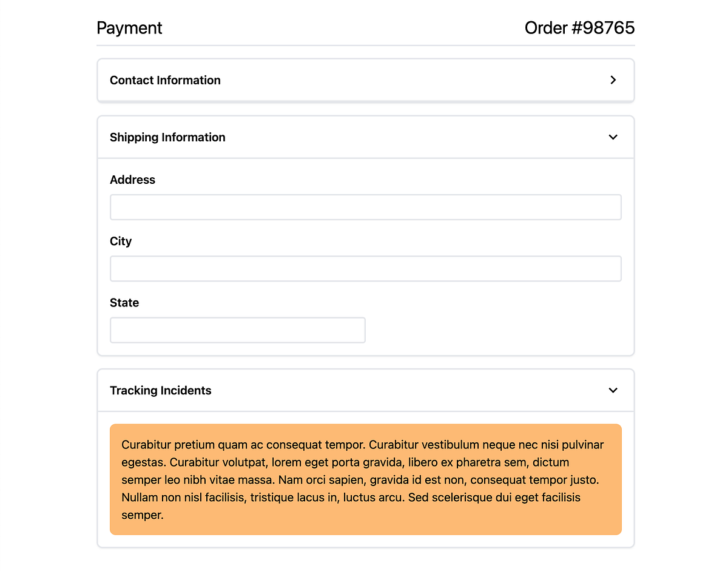
Task: Select the Contact Information header
Action: (x=165, y=79)
